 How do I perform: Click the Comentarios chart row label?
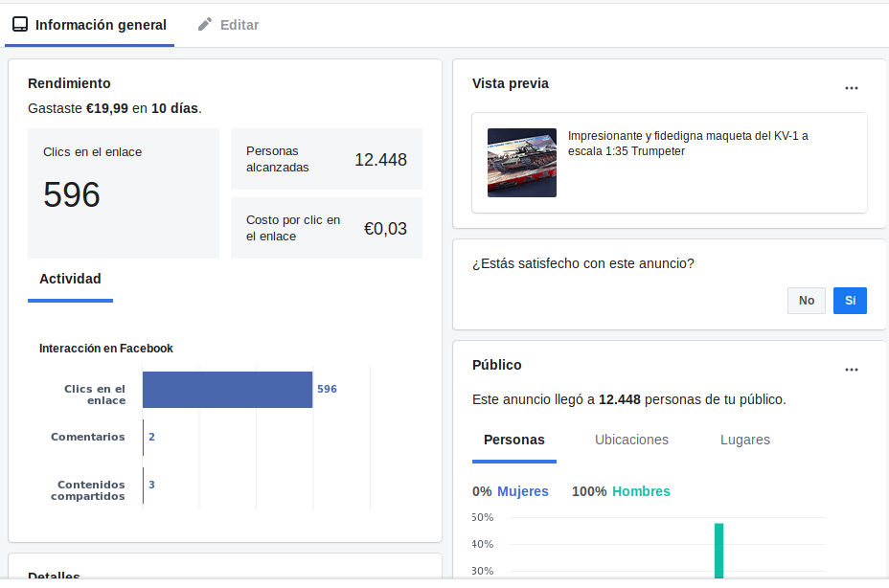(x=88, y=437)
